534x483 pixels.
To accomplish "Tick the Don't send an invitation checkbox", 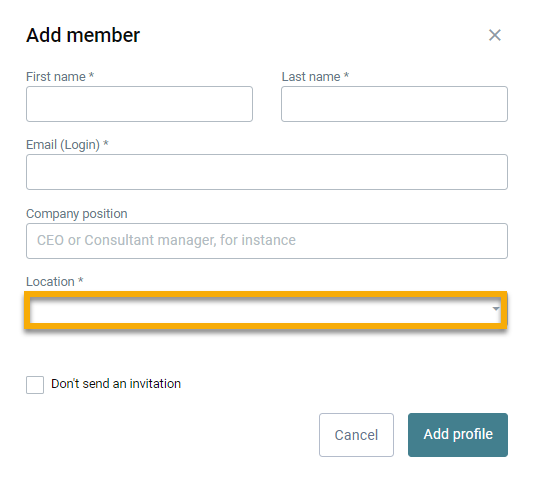I will pyautogui.click(x=35, y=385).
